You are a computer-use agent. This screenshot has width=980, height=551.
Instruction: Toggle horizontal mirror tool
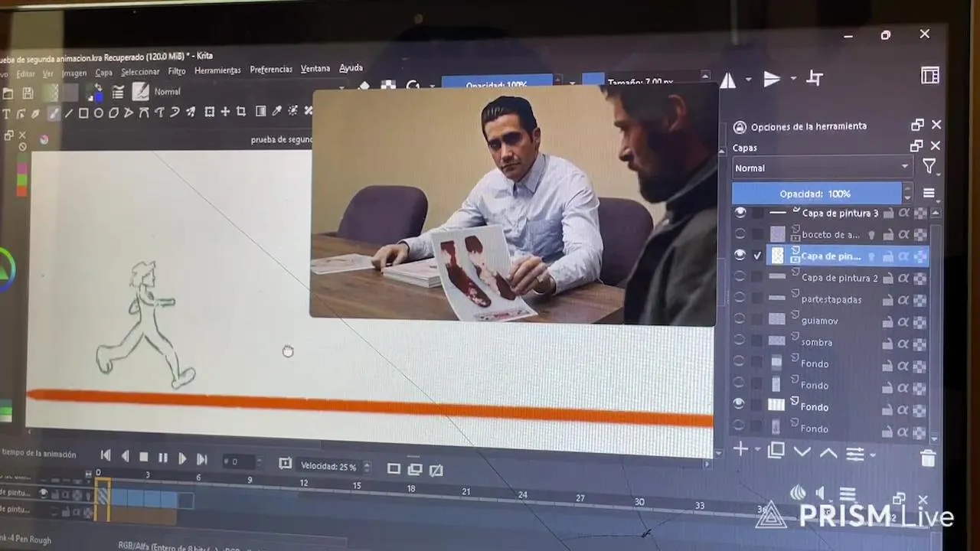coord(727,80)
